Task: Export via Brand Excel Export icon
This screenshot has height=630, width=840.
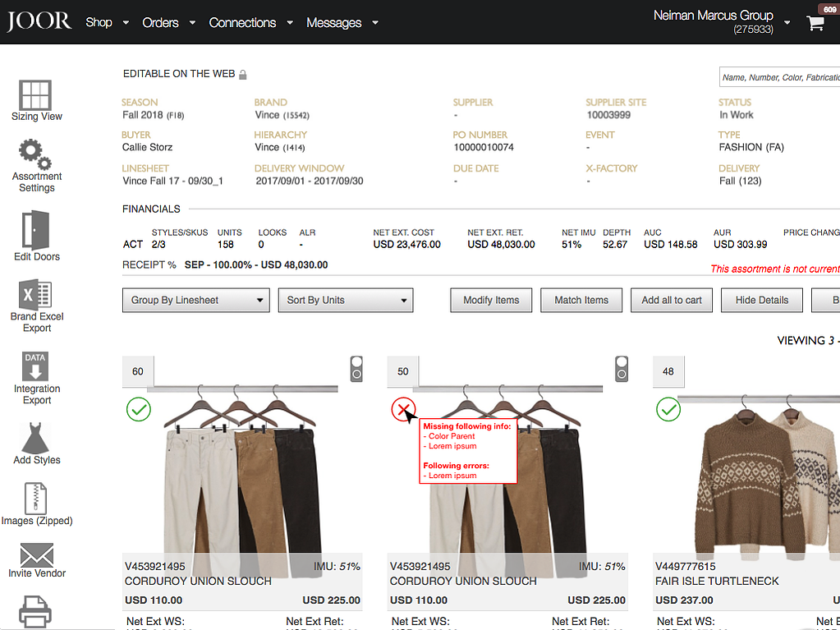Action: point(35,294)
